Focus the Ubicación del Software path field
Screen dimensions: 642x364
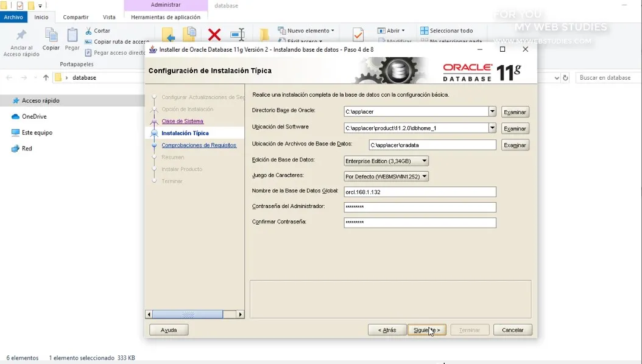click(x=416, y=128)
